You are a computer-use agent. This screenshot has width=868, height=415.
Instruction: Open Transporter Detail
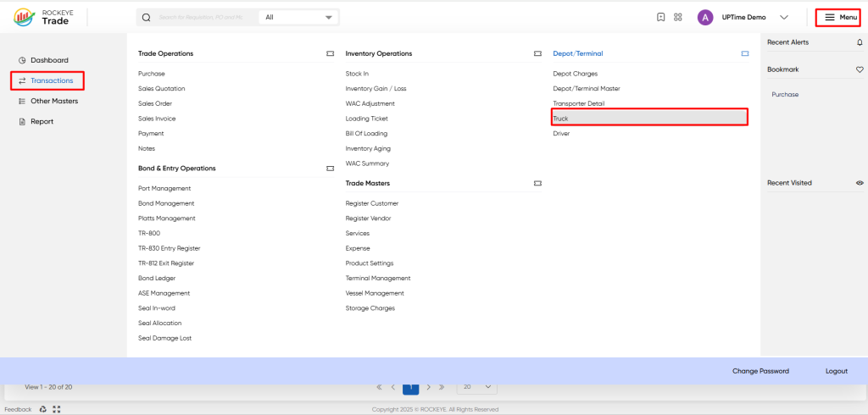[x=578, y=103]
